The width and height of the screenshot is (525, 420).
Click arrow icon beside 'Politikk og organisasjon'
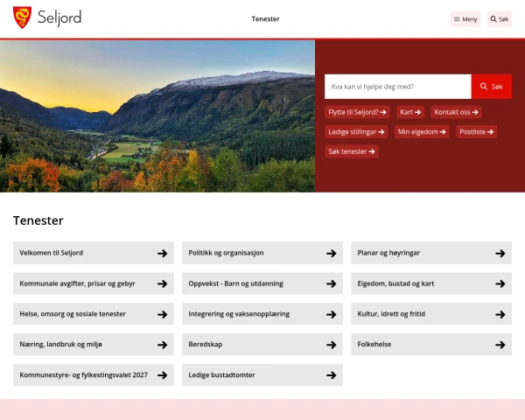click(332, 253)
